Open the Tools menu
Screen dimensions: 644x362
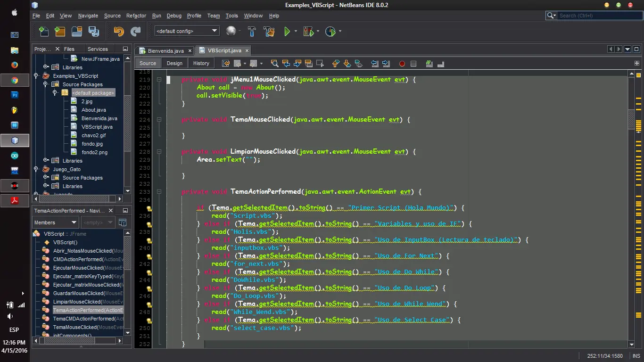[x=232, y=16]
